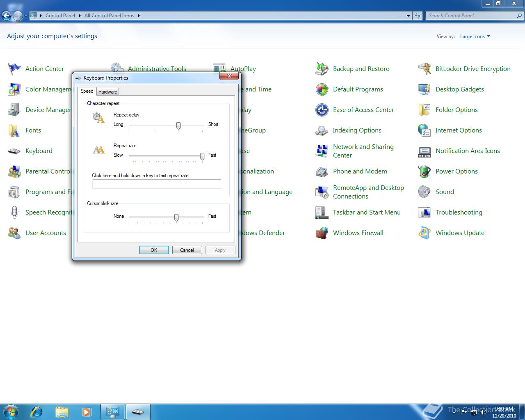Open the Backup and Restore icon
The image size is (525, 420).
pyautogui.click(x=322, y=69)
